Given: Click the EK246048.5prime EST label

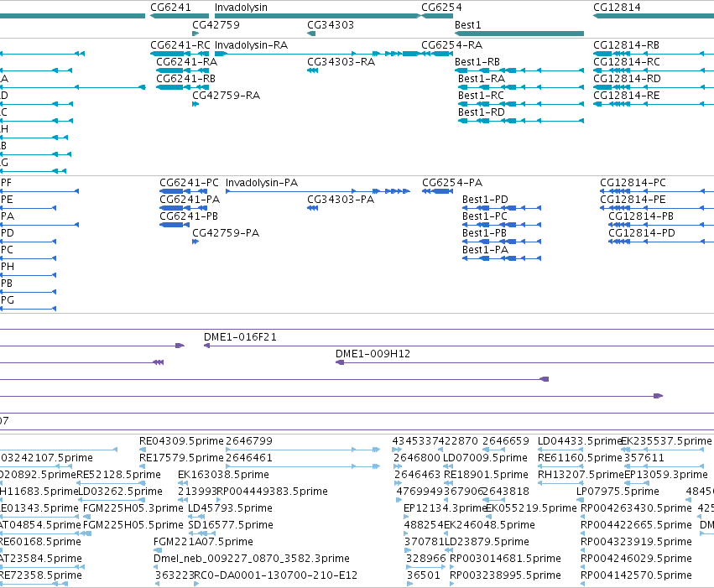Looking at the screenshot, I should coord(489,525).
